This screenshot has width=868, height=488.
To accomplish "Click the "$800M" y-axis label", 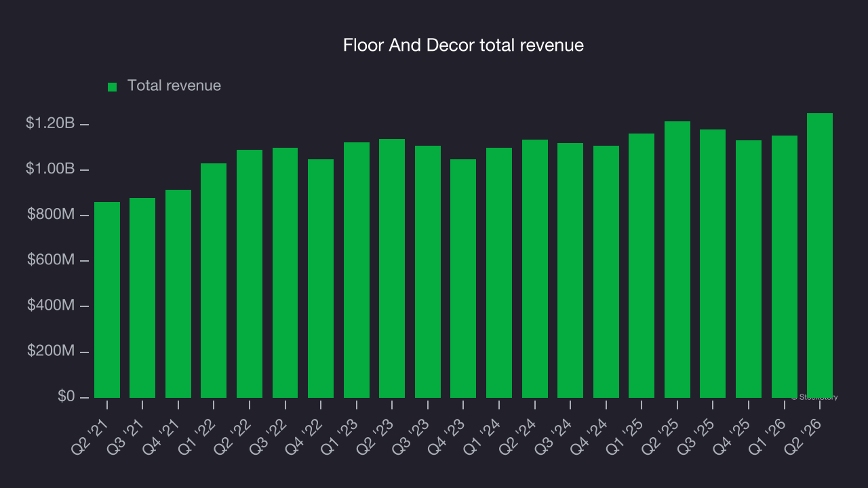I will tap(51, 215).
